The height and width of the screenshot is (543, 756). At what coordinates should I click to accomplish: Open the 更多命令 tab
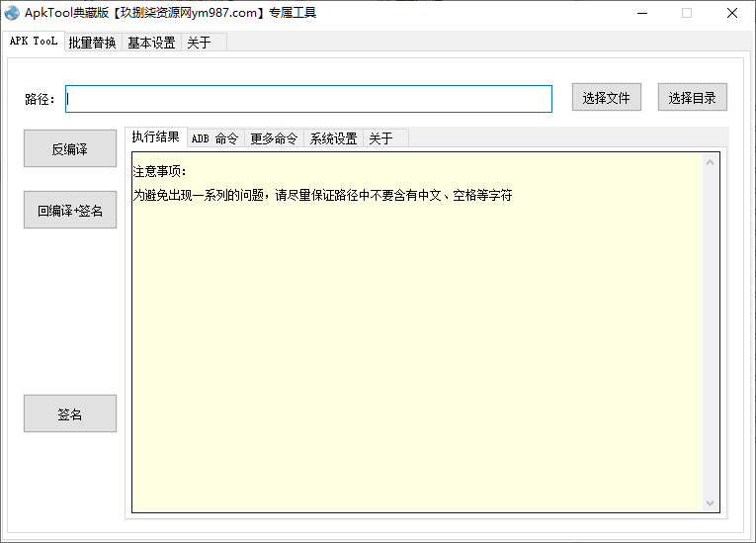[x=274, y=138]
